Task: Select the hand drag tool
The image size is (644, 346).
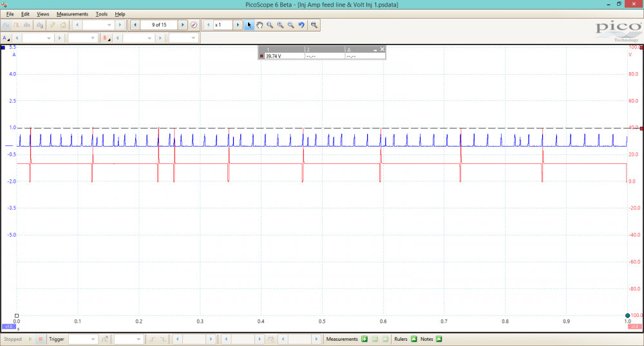Action: (260, 25)
